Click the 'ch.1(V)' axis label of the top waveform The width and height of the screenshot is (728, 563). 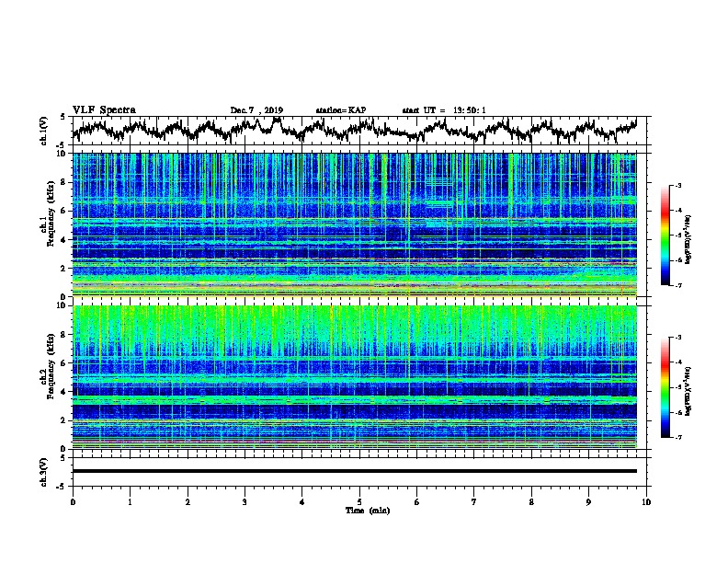(44, 131)
